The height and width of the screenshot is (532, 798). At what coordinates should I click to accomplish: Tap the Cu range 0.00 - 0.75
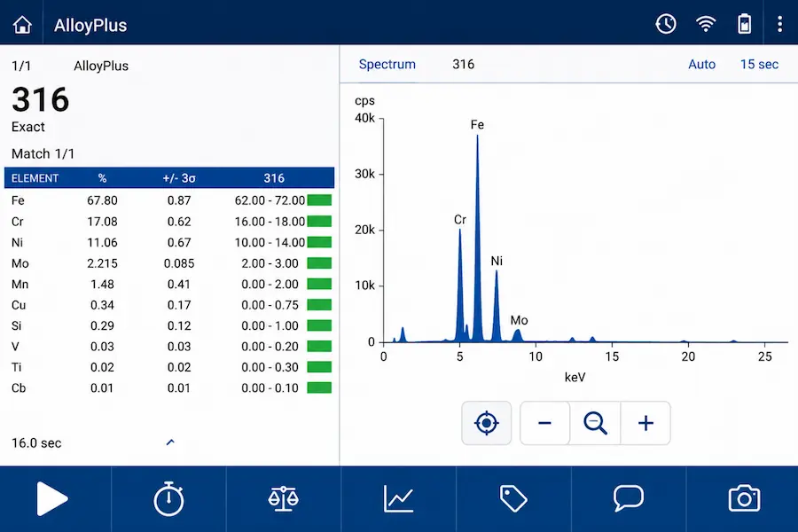point(270,305)
